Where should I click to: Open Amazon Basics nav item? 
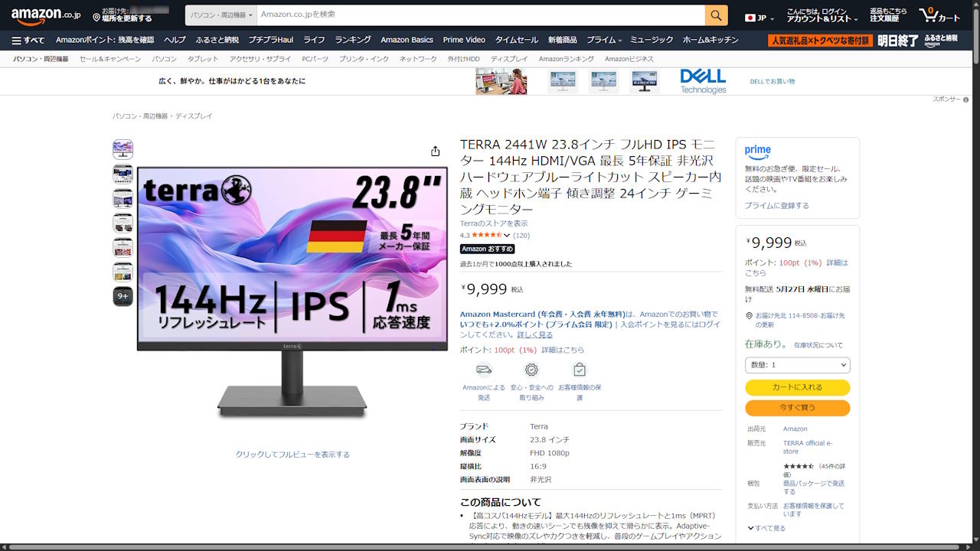[x=407, y=40]
